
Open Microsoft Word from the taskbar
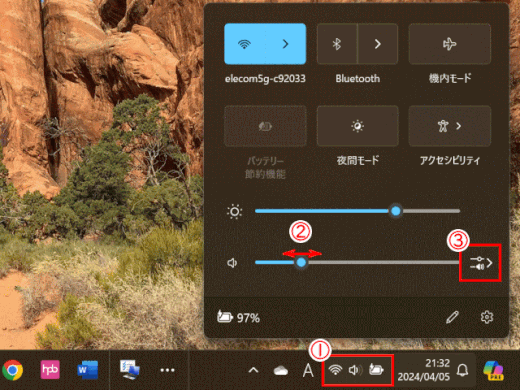(x=88, y=370)
